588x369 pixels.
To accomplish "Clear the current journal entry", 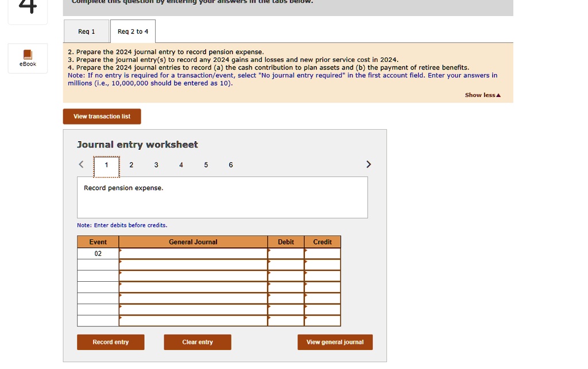I will tap(198, 341).
